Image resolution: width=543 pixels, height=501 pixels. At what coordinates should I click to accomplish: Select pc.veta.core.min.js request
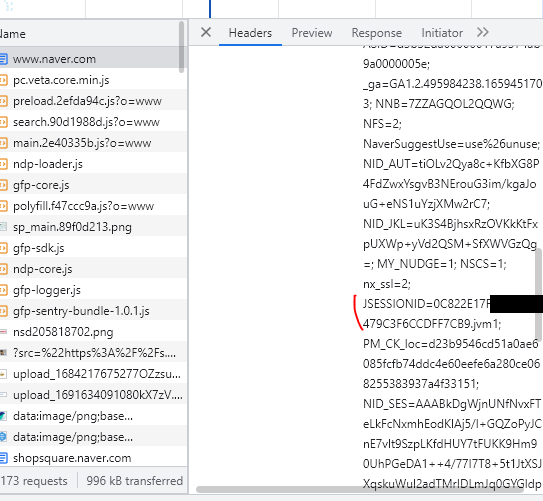(x=94, y=80)
